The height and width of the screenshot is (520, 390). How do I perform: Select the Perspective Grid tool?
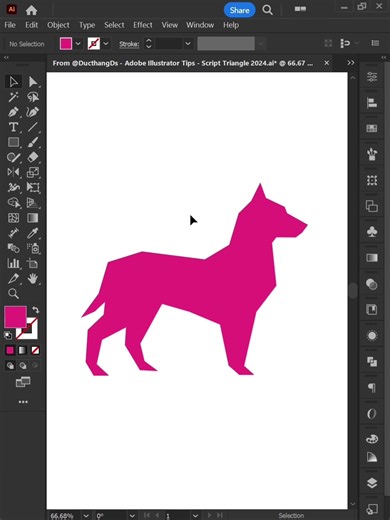tap(33, 203)
